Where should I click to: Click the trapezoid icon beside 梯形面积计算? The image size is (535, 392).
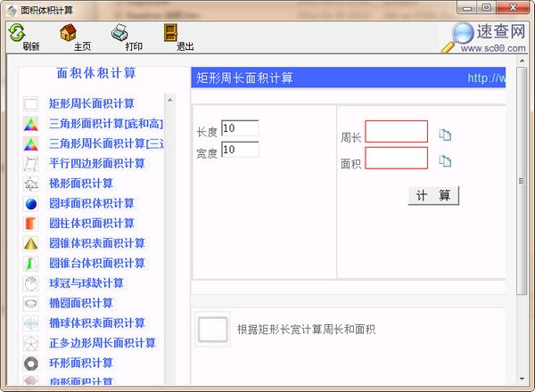pos(31,184)
